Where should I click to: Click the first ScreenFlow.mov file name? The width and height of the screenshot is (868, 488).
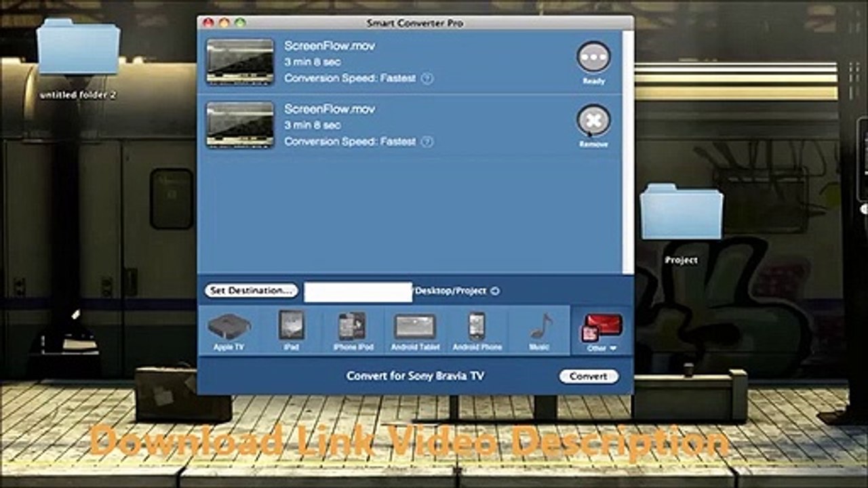pos(330,46)
